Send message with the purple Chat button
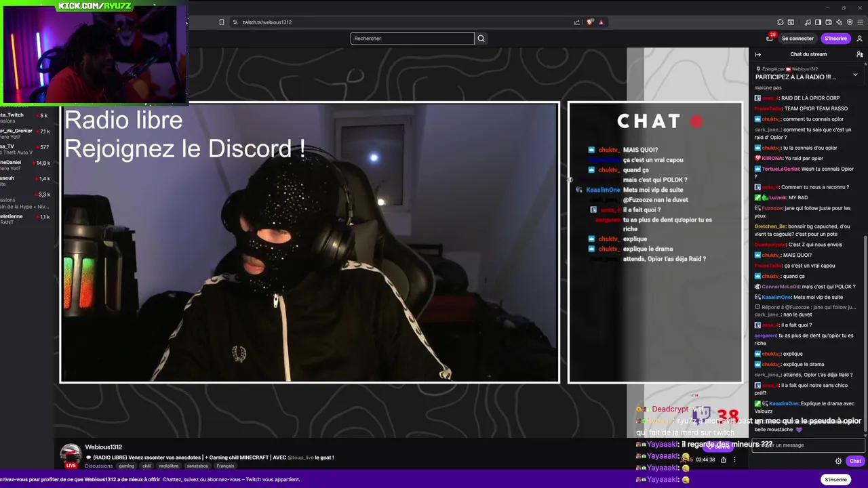Image resolution: width=868 pixels, height=488 pixels. [x=855, y=461]
